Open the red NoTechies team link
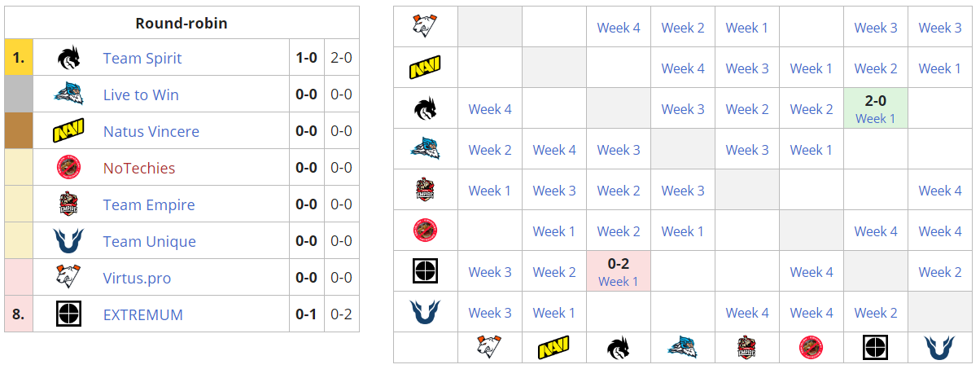 coord(139,168)
